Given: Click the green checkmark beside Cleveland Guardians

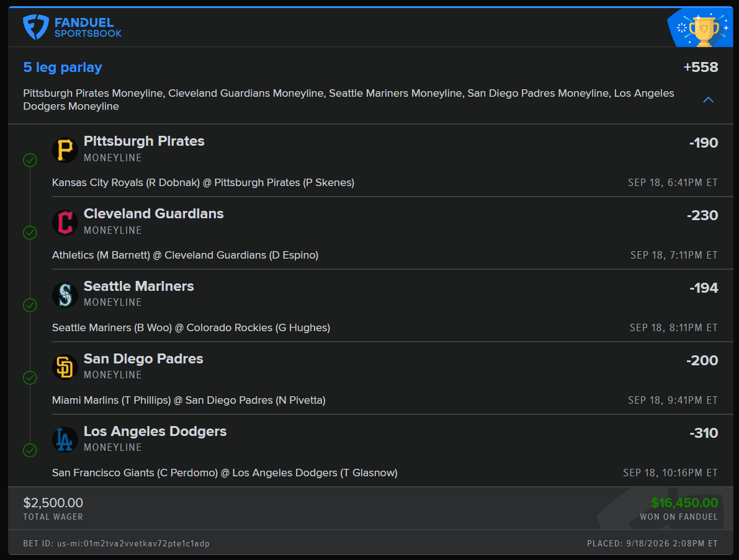Looking at the screenshot, I should [30, 233].
